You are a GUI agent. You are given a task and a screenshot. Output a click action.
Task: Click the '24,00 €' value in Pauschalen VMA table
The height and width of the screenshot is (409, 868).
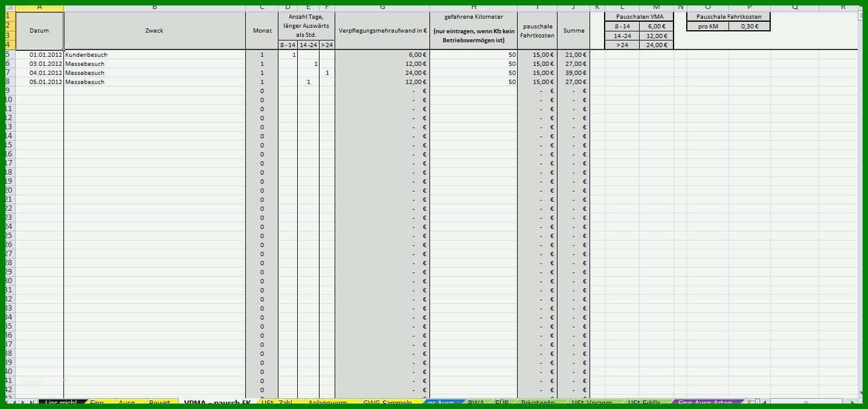(656, 45)
